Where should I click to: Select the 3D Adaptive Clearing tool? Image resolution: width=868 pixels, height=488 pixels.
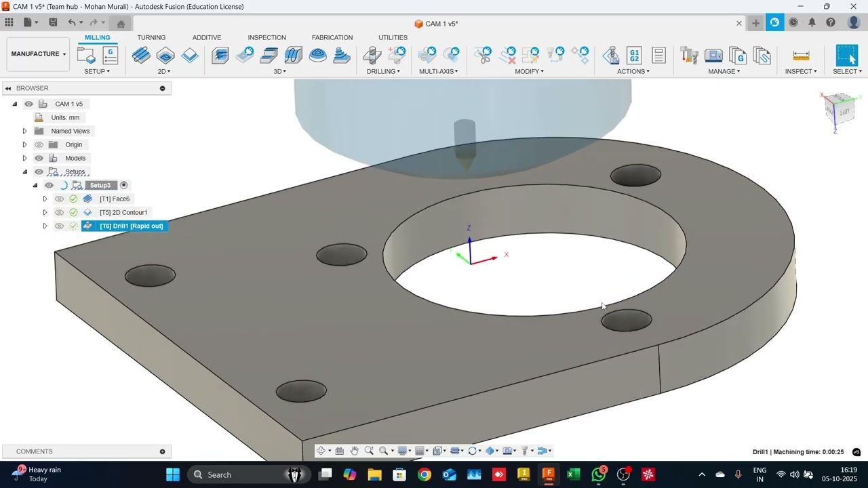(220, 56)
